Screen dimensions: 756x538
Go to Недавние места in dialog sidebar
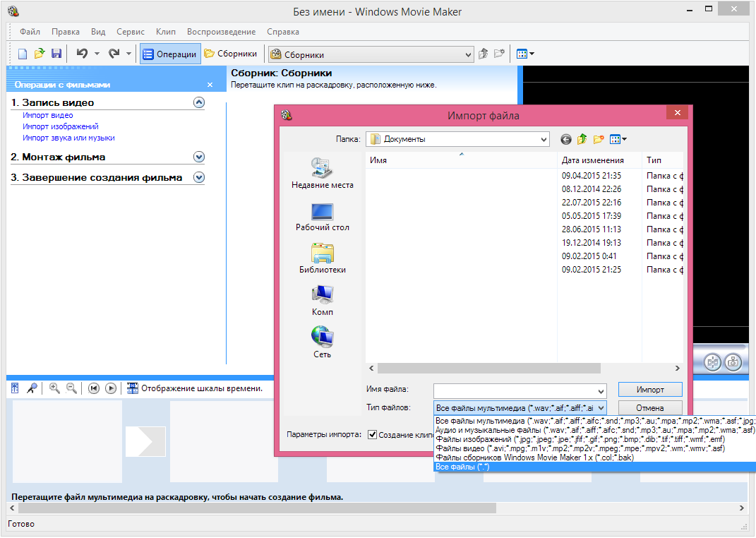click(x=322, y=173)
